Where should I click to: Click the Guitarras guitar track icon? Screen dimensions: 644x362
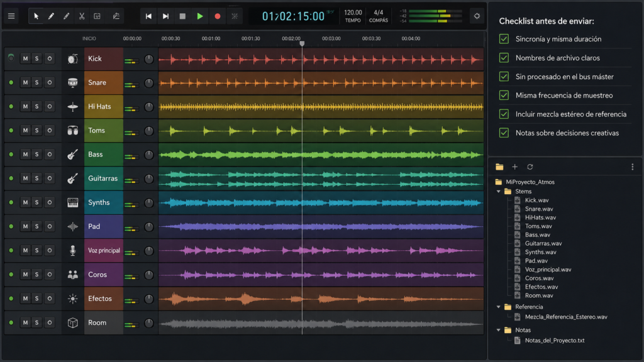click(x=73, y=178)
